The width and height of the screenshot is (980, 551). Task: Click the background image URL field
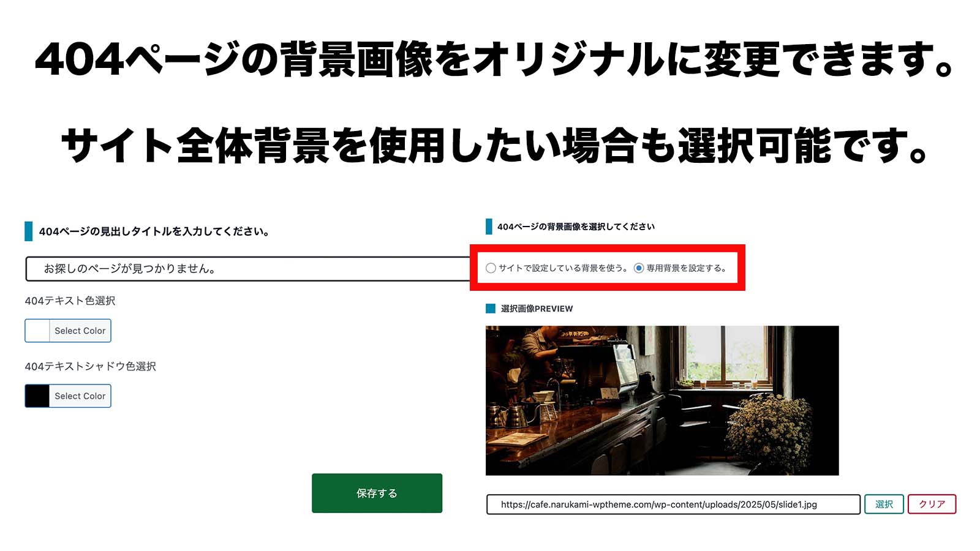(x=673, y=504)
